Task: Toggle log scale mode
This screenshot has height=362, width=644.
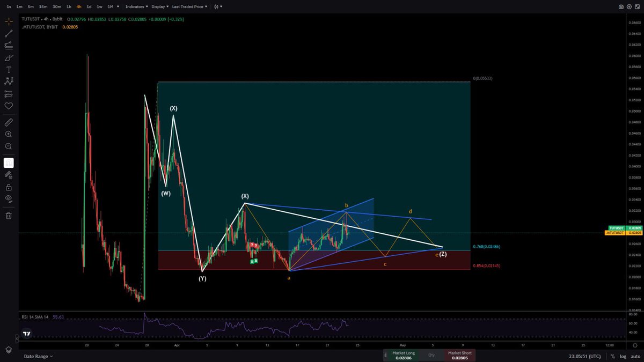Action: (x=623, y=356)
